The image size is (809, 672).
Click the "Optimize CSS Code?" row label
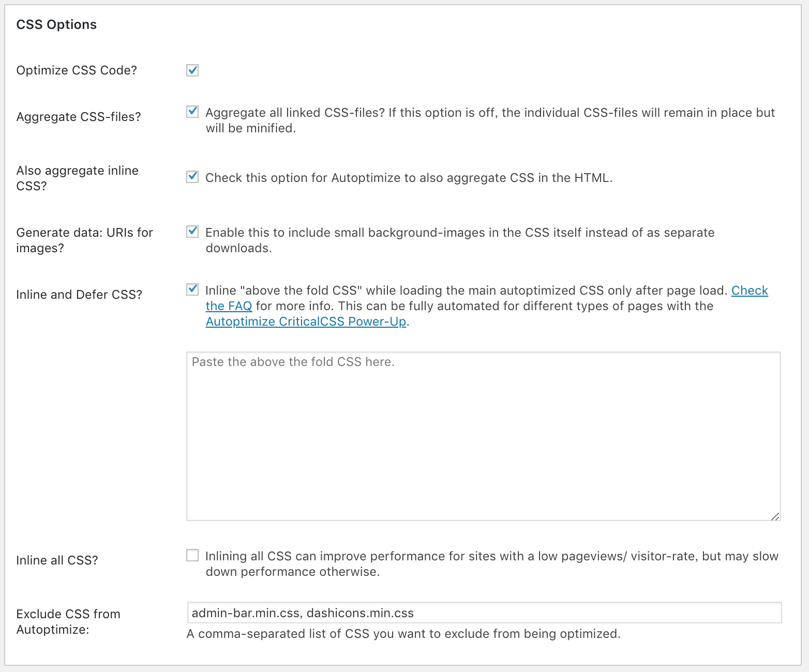[x=77, y=70]
